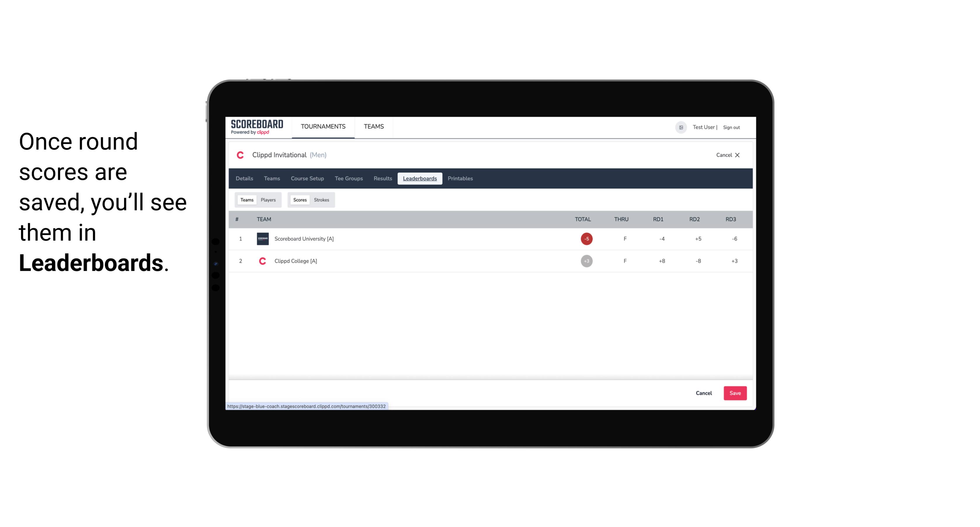
Task: Click the Cancel text button
Action: (x=703, y=393)
